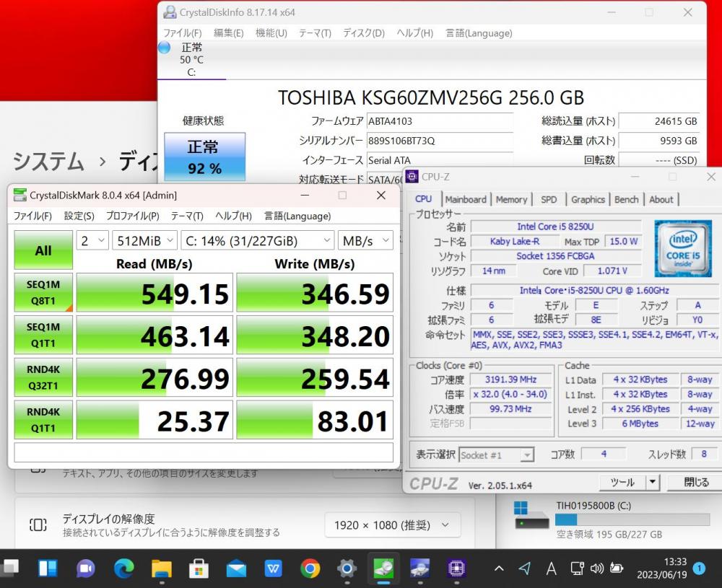Click the blue health status disk icon C:
Screen dimensions: 722x588
click(165, 48)
